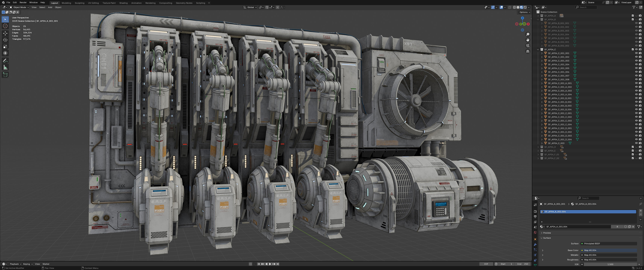
Task: Click the Options button in viewport
Action: click(x=524, y=12)
